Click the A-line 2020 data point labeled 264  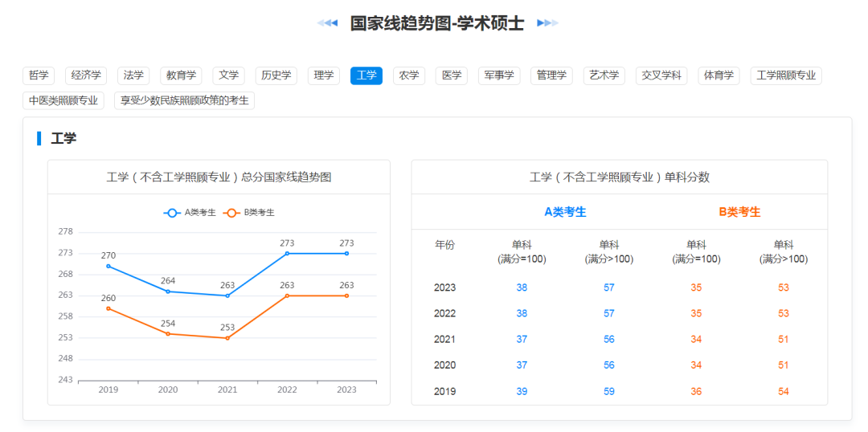point(168,291)
